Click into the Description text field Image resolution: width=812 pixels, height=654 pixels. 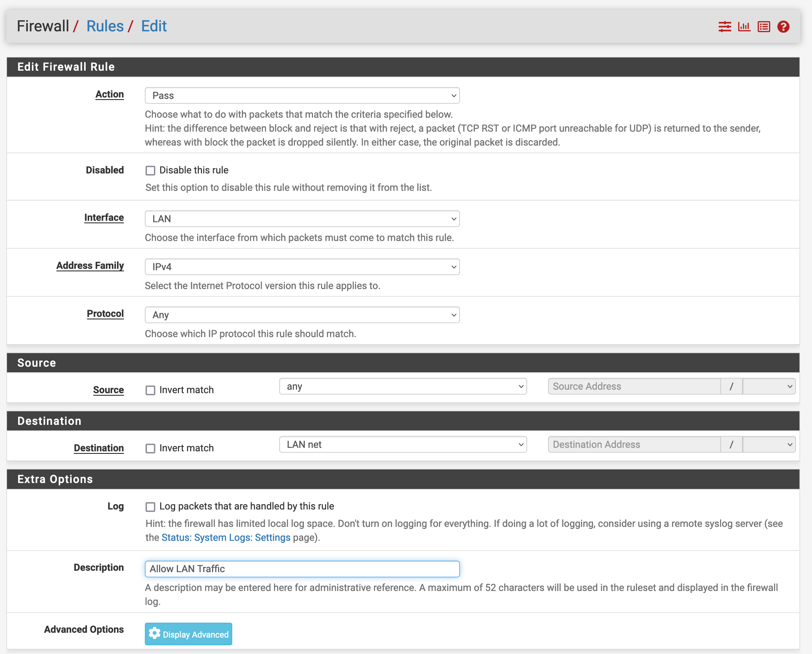pyautogui.click(x=302, y=569)
